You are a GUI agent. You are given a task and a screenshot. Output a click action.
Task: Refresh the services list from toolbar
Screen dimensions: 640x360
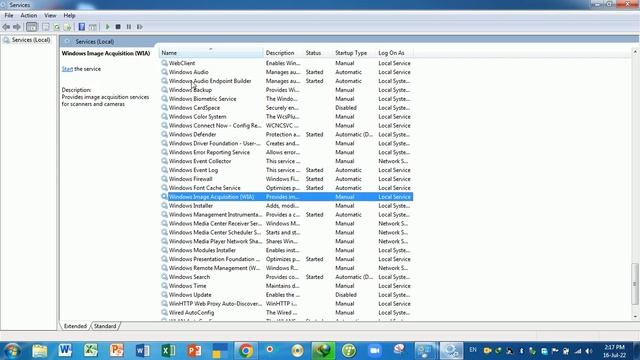coord(57,27)
